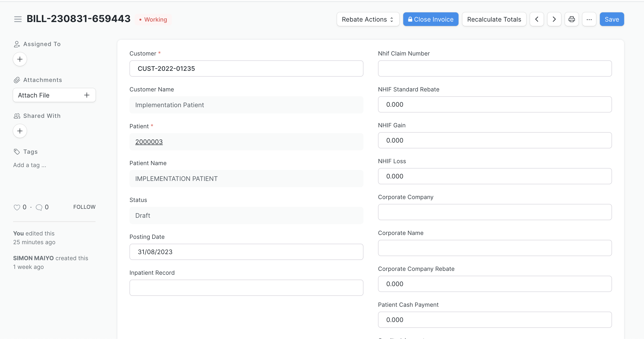The image size is (644, 339).
Task: Click the Add a tag field
Action: (30, 165)
